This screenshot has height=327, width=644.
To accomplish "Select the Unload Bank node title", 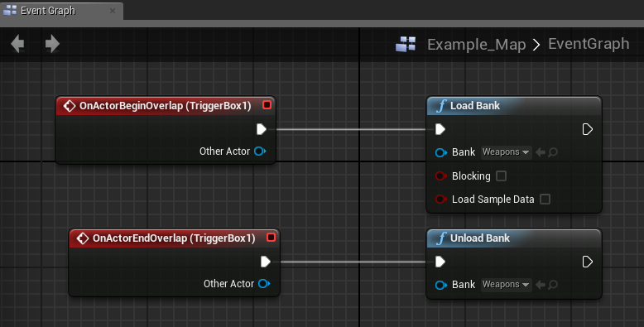I will [x=480, y=238].
